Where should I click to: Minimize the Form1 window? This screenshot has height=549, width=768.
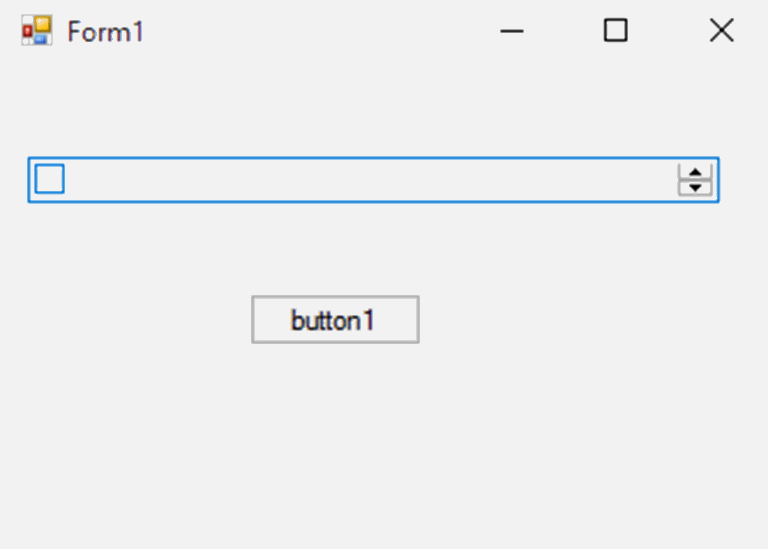[512, 31]
